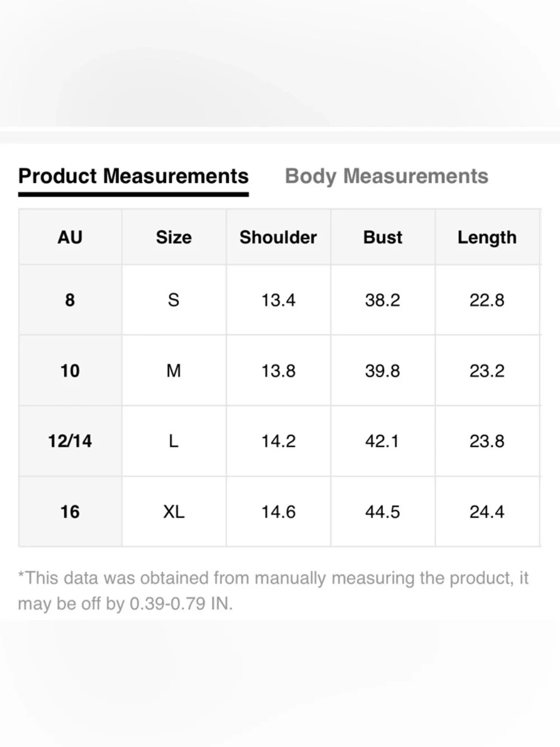Viewport: 560px width, 747px height.
Task: Select the AU 8 row label
Action: click(x=70, y=300)
